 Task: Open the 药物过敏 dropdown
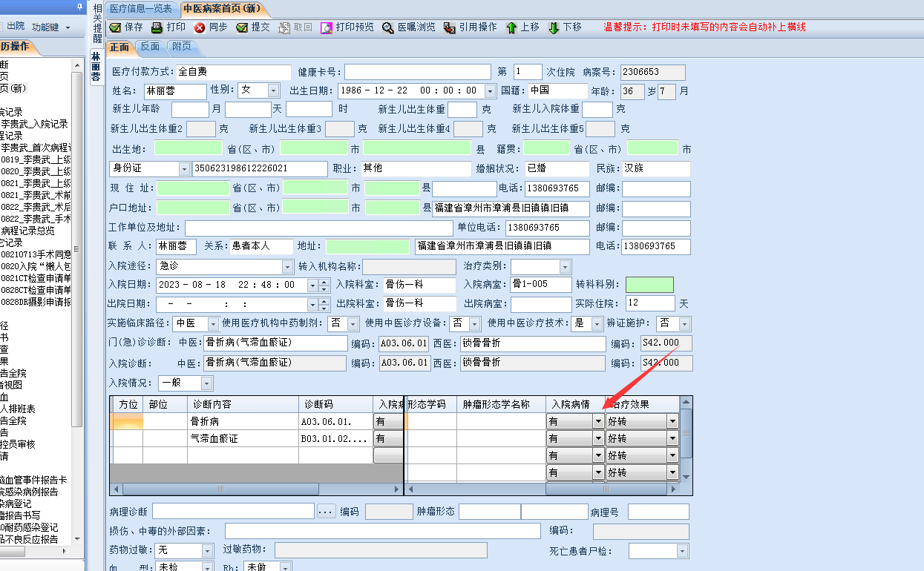pyautogui.click(x=207, y=551)
